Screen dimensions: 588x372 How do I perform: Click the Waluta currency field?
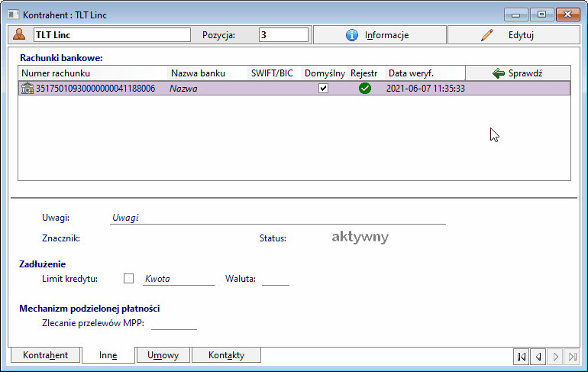coord(275,279)
